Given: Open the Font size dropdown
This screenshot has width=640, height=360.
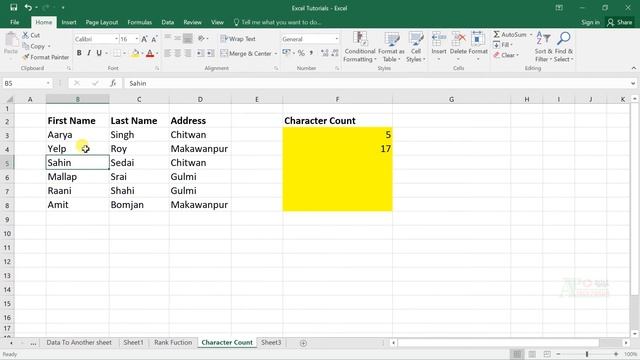Looking at the screenshot, I should coord(137,39).
